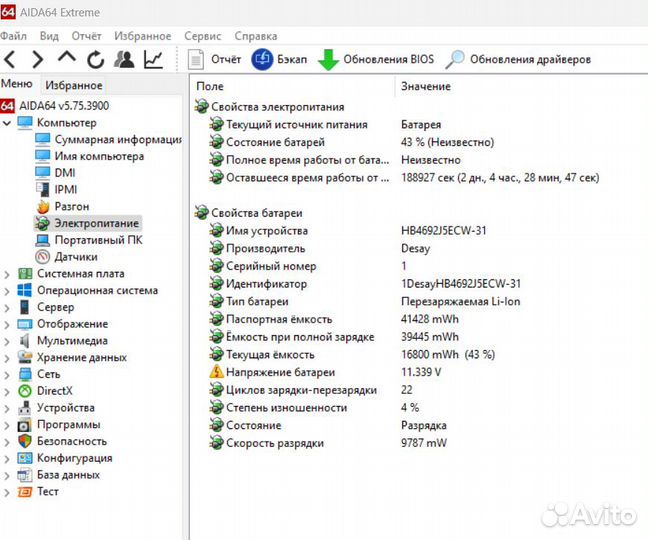This screenshot has width=648, height=540.
Task: Select the Циклов зарядки-перезарядки row
Action: [311, 390]
